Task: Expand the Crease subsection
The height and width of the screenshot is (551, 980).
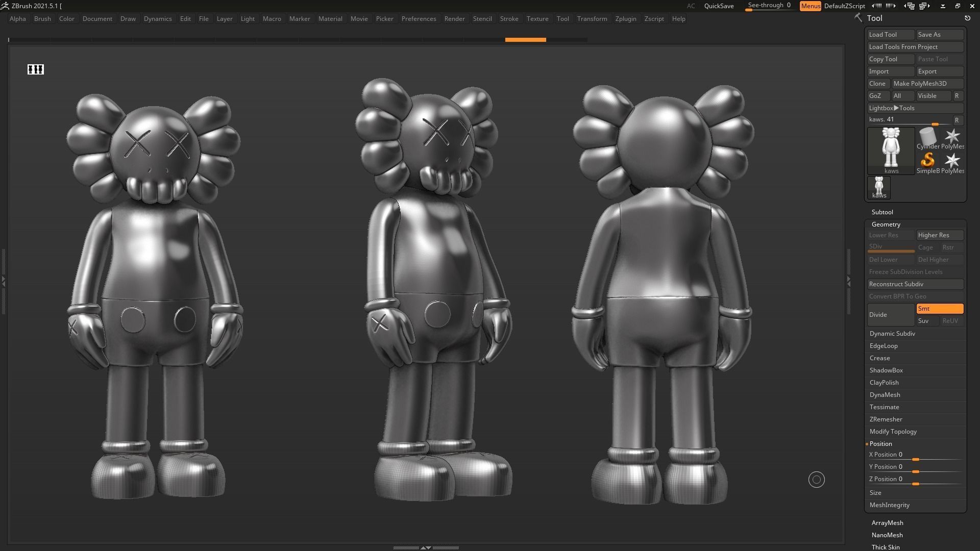Action: click(x=880, y=358)
